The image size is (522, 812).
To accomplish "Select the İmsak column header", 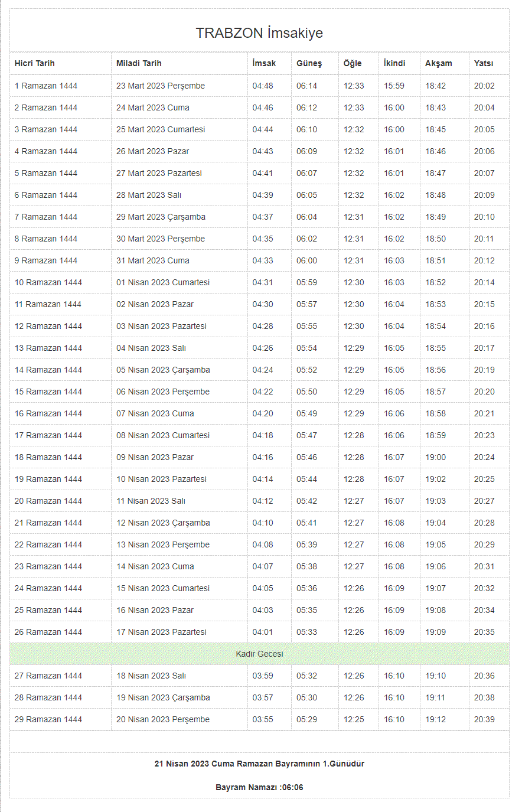I will [264, 63].
